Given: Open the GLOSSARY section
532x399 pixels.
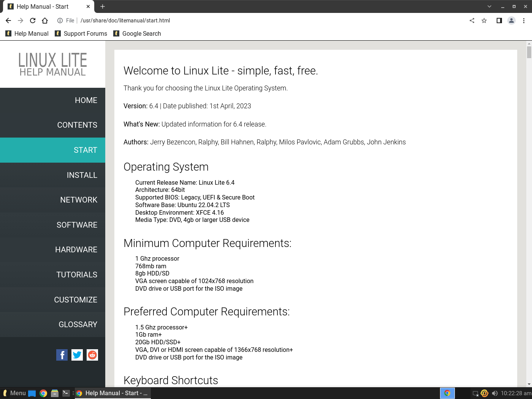Looking at the screenshot, I should (78, 324).
